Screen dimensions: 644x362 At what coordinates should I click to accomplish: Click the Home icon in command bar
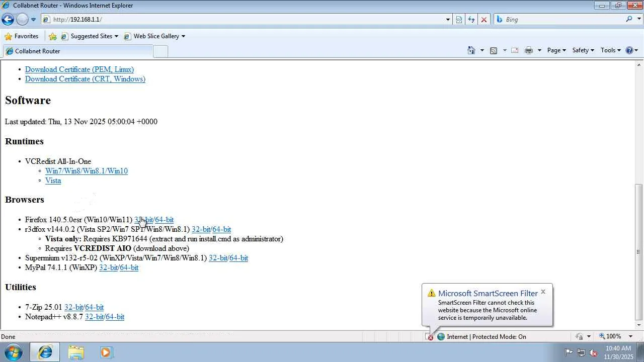(x=471, y=50)
